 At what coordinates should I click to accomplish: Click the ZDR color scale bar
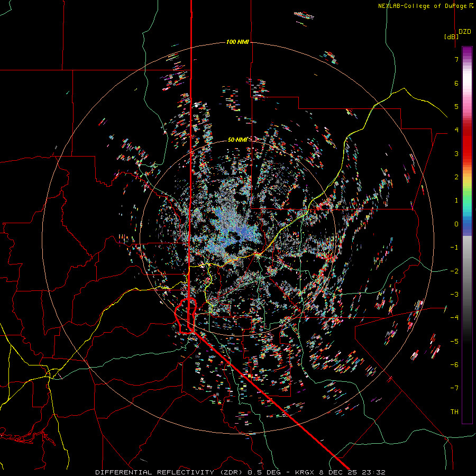point(467,235)
